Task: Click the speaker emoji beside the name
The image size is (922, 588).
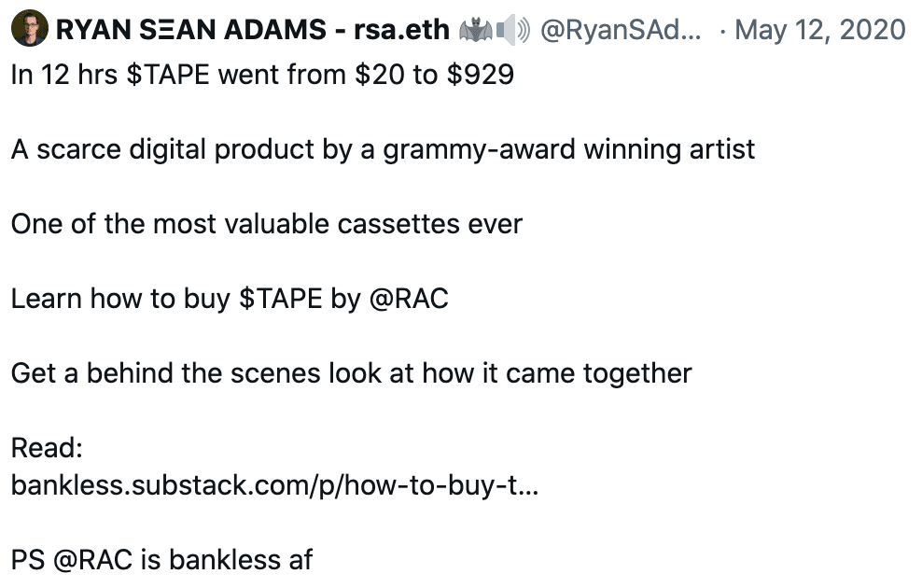Action: click(512, 30)
